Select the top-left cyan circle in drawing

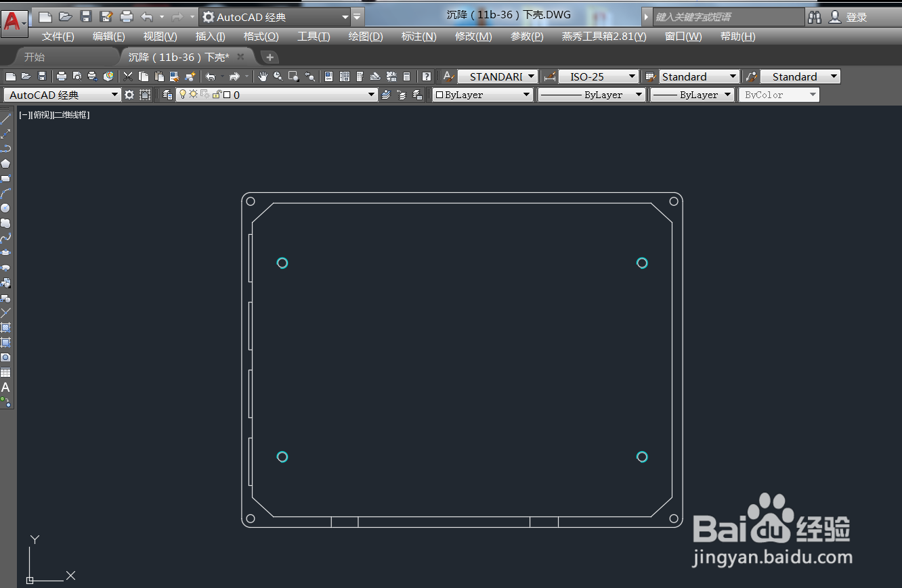pyautogui.click(x=282, y=263)
